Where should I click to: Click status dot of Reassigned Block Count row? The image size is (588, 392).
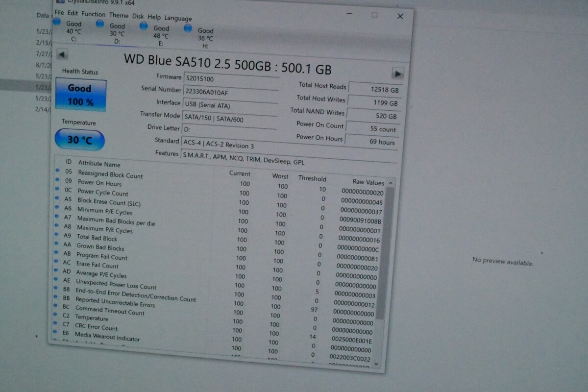point(57,171)
